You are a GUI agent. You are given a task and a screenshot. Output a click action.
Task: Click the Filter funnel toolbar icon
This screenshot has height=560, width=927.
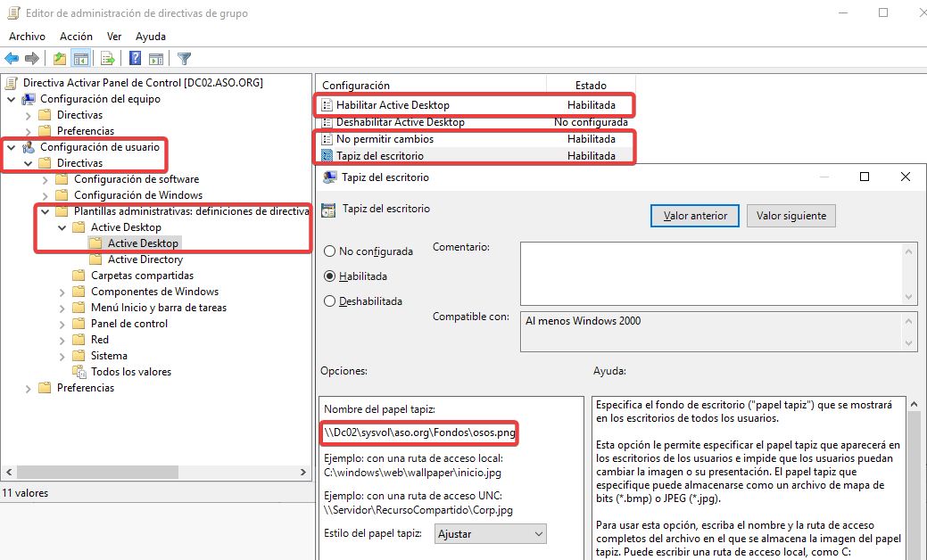coord(184,59)
